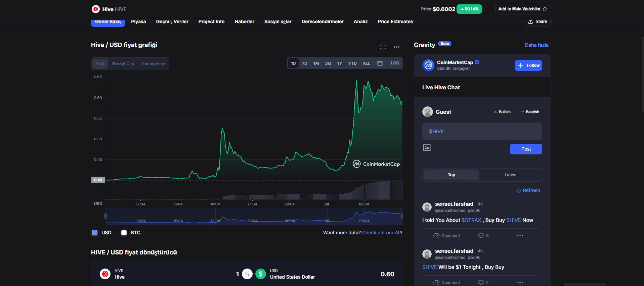Image resolution: width=644 pixels, height=286 pixels.
Task: Switch to Geçmiş Veriler tab
Action: [172, 21]
